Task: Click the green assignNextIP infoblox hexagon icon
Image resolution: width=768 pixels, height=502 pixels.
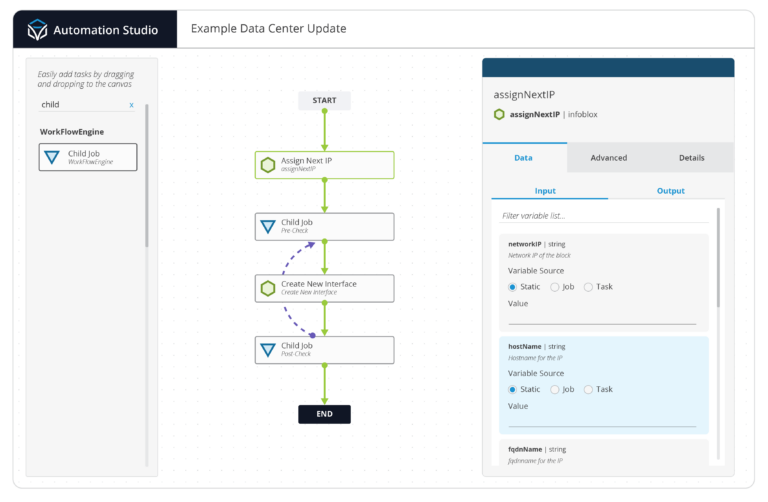Action: click(499, 115)
